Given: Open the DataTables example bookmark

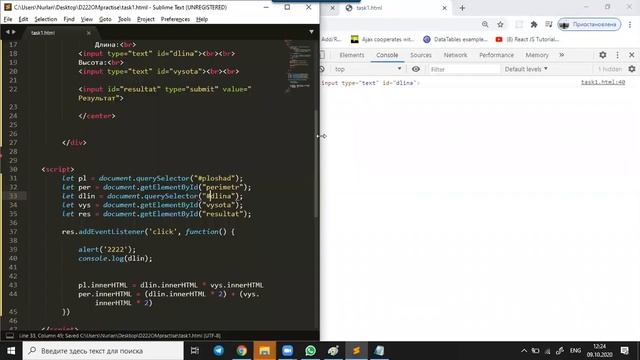Looking at the screenshot, I should (455, 39).
